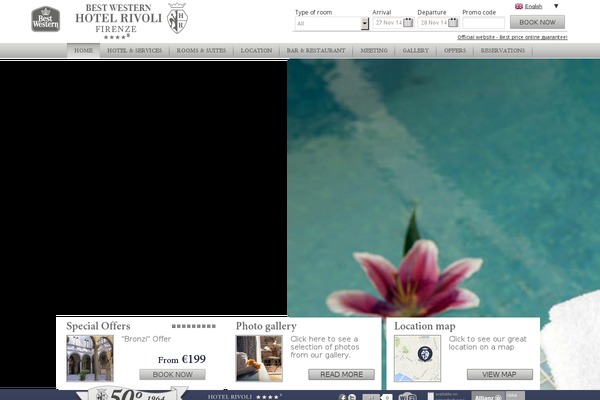Open the Reservations menu item

pos(503,51)
